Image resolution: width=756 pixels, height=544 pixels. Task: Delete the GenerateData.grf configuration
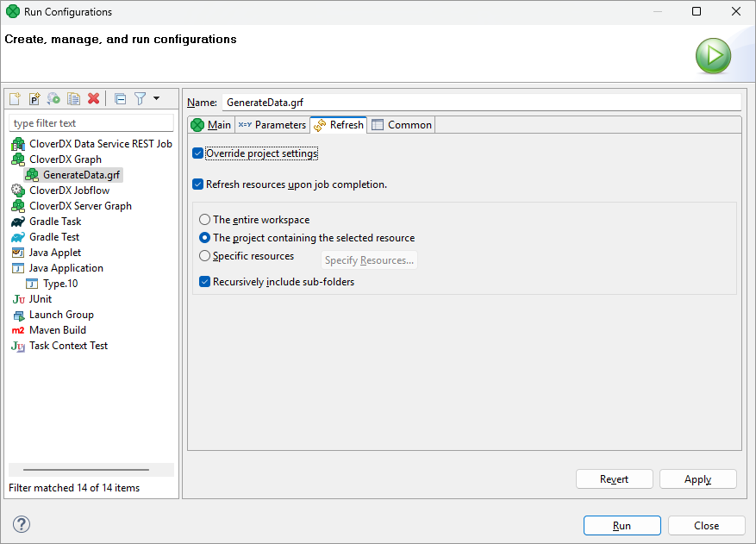[92, 98]
